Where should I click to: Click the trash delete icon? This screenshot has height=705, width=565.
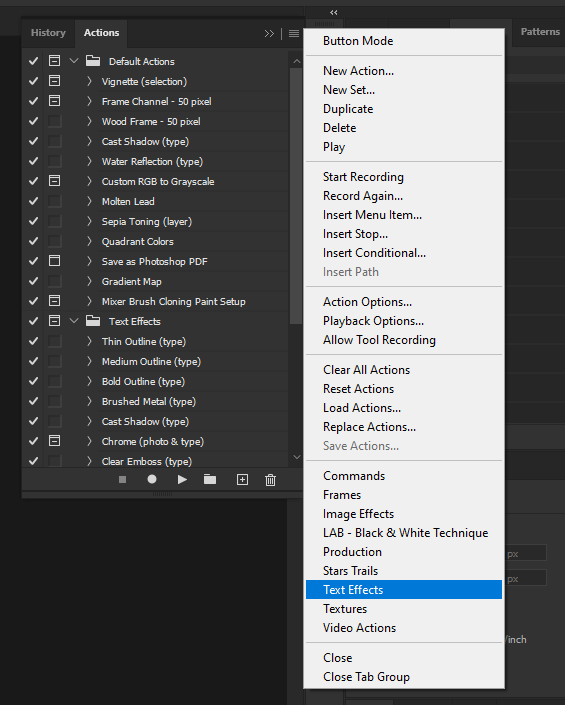tap(271, 480)
